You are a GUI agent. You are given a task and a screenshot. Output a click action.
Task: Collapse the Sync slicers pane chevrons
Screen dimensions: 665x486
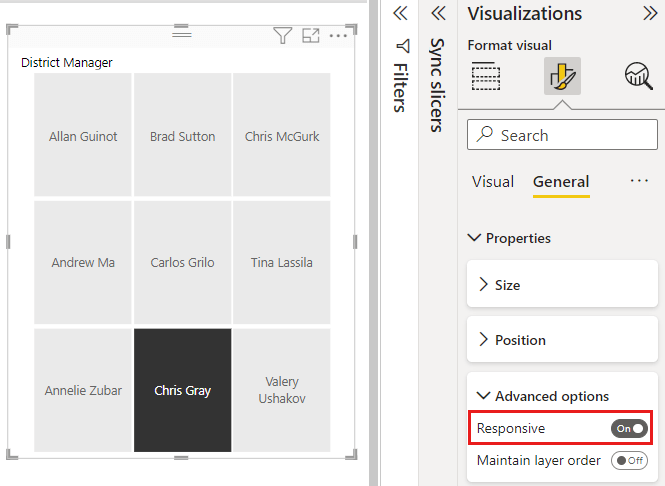[x=437, y=13]
